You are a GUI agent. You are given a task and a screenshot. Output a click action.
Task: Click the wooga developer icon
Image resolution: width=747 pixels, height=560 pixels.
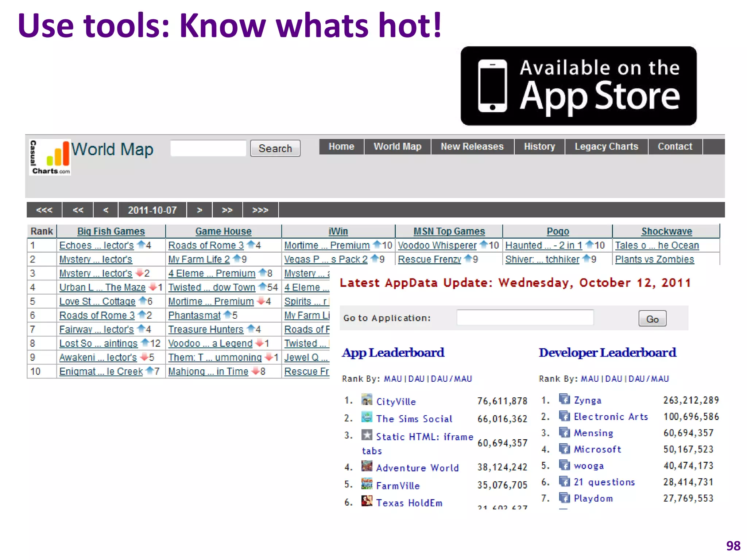(x=564, y=465)
